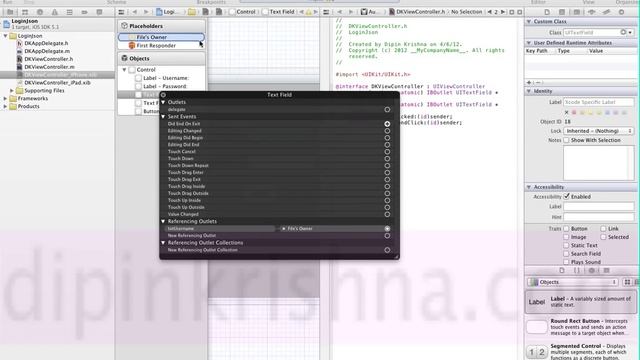
Task: Expand the Products folder
Action: (x=5, y=107)
